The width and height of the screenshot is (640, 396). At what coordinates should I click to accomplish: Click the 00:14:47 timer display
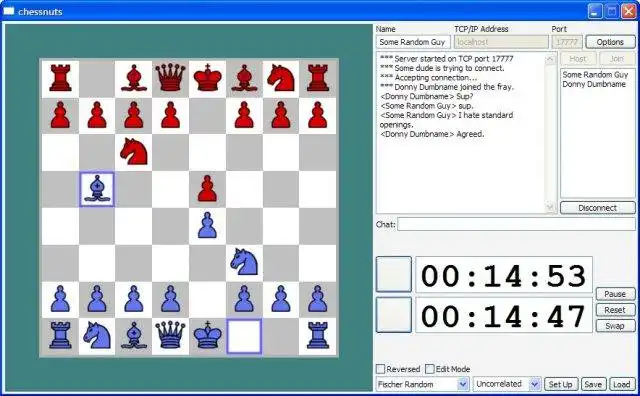click(x=504, y=316)
